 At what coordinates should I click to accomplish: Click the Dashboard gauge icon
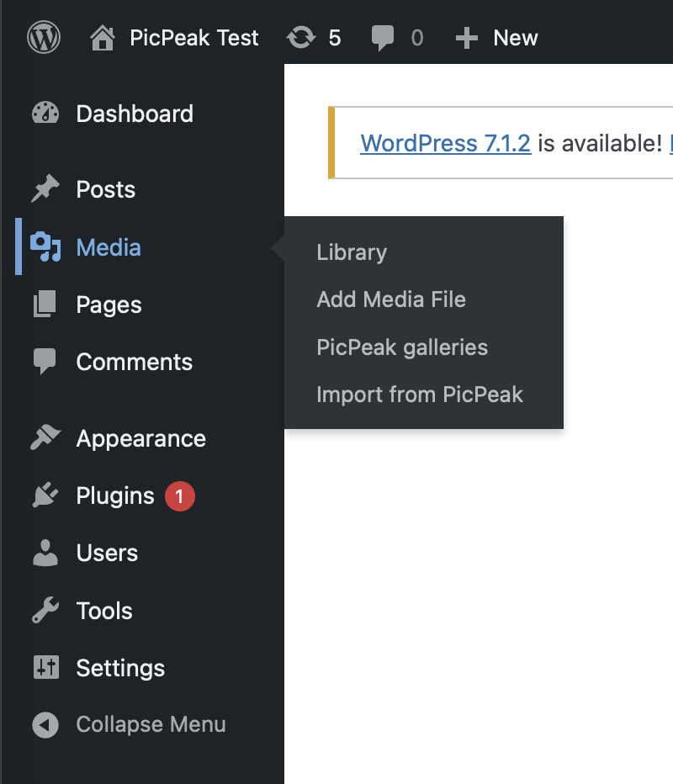point(45,114)
